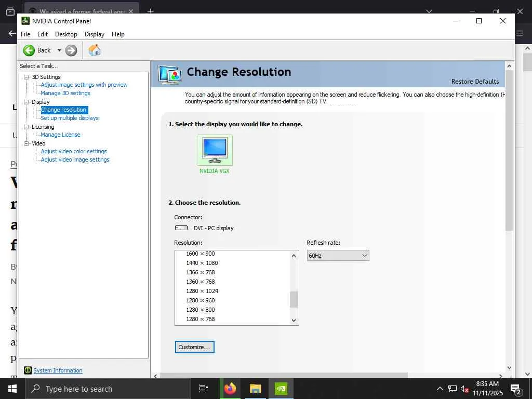Open Set up multiple displays
Image resolution: width=532 pixels, height=399 pixels.
[70, 118]
